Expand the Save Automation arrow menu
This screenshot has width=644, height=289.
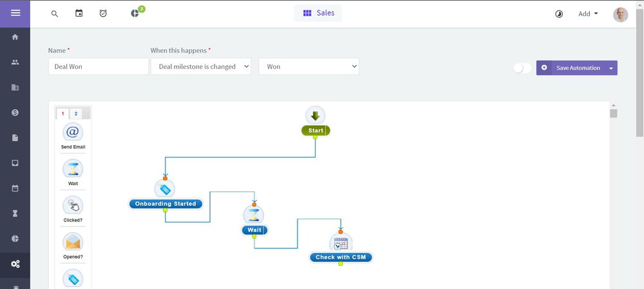[611, 68]
